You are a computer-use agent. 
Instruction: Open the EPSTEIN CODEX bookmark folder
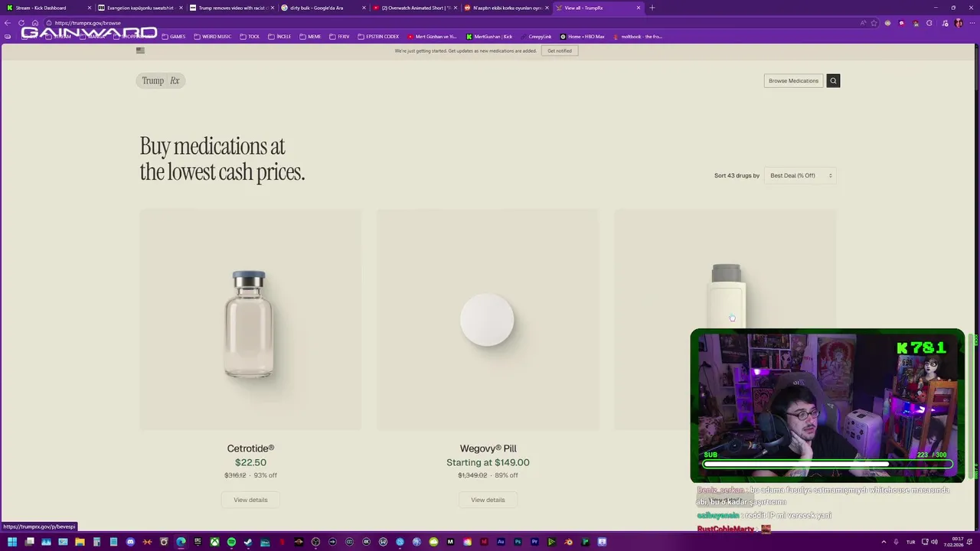(378, 36)
